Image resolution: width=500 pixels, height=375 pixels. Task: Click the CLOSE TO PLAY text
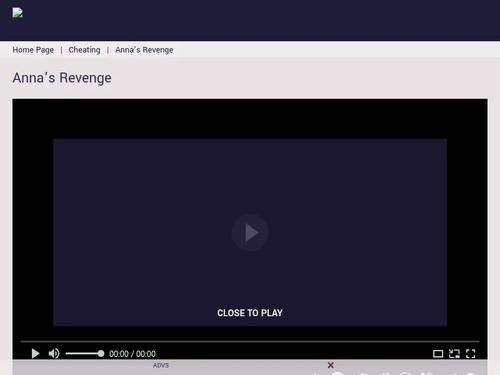pyautogui.click(x=250, y=313)
